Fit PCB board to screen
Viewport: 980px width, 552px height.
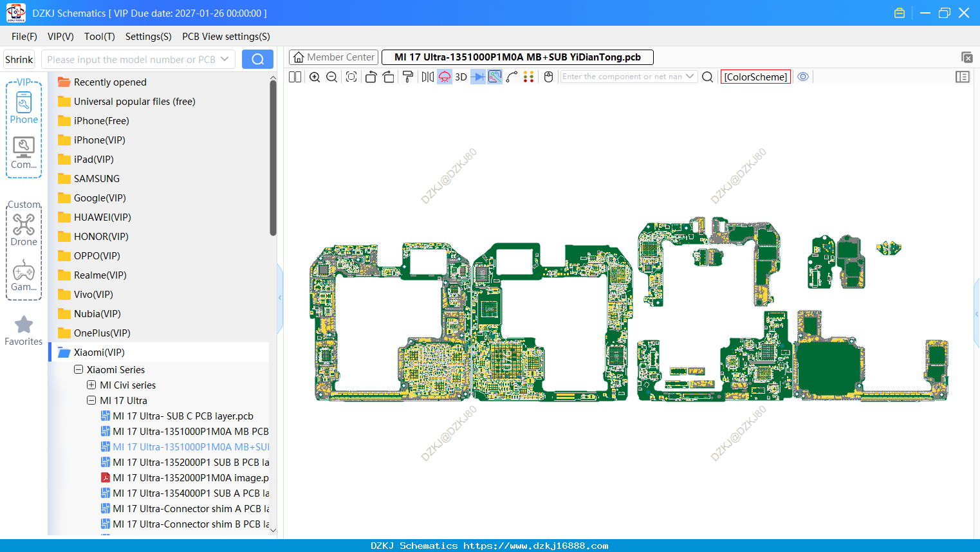(351, 77)
